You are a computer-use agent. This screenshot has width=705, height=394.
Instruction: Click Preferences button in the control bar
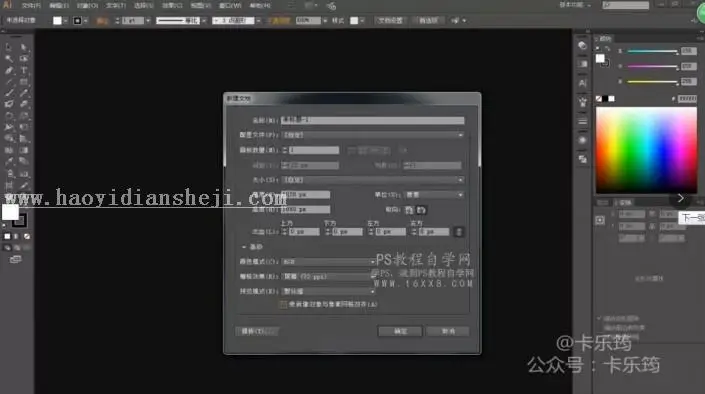(428, 21)
